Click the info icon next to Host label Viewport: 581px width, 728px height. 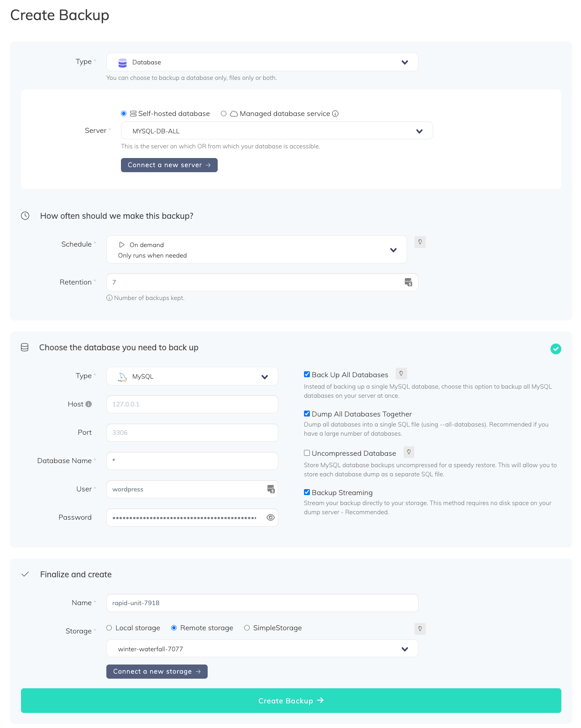click(x=89, y=404)
